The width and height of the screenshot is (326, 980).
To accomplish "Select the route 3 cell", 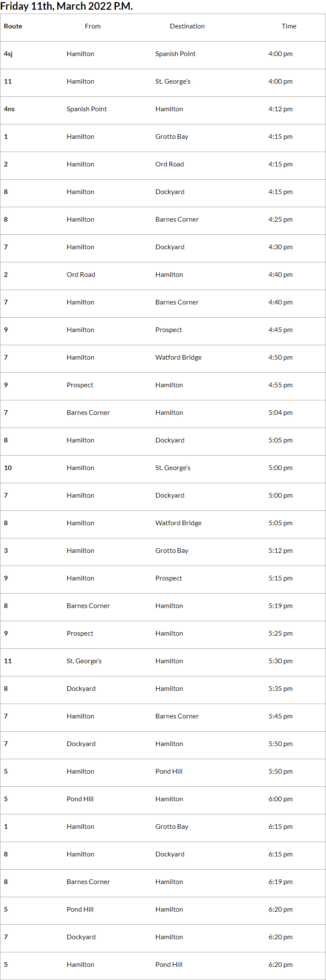I will click(6, 551).
